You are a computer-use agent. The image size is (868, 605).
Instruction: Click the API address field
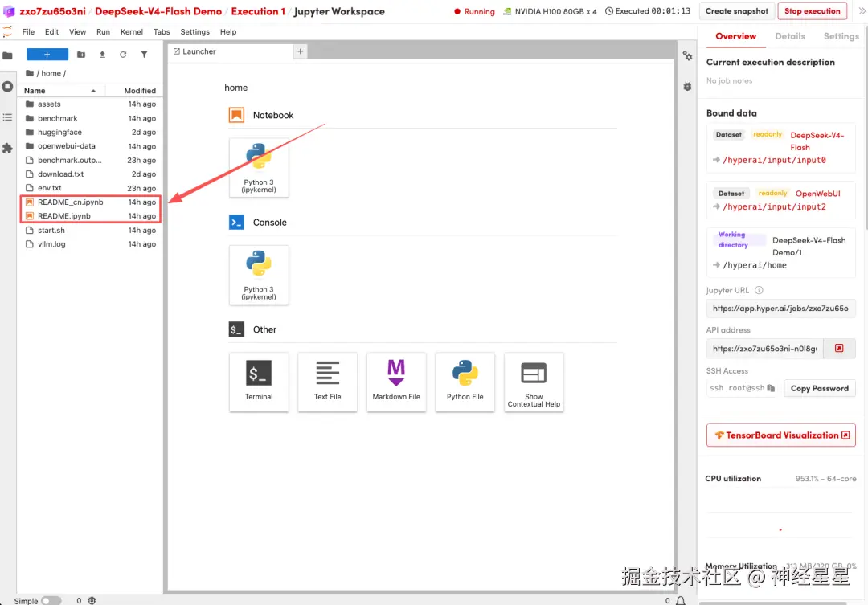tap(764, 348)
